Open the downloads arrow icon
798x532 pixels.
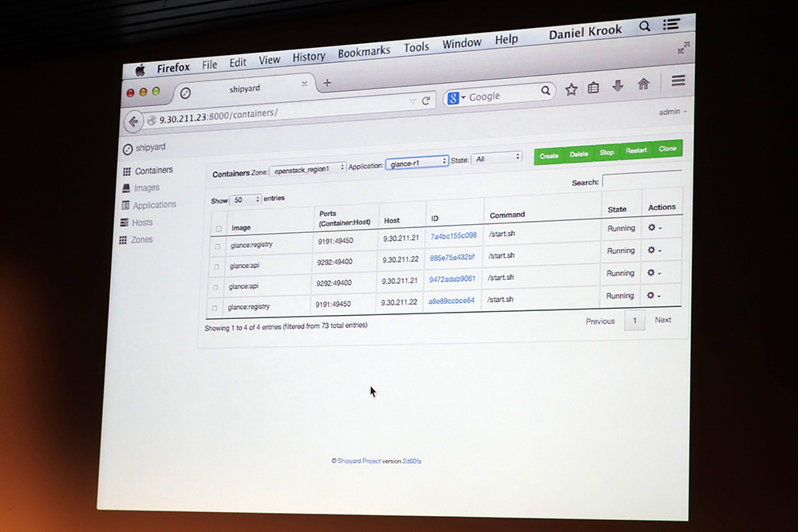click(618, 86)
